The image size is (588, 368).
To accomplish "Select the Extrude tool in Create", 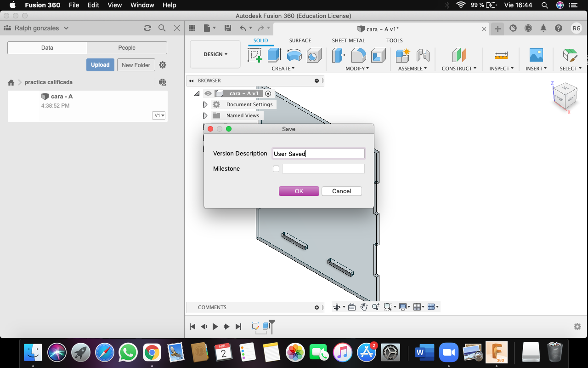I will pyautogui.click(x=274, y=55).
